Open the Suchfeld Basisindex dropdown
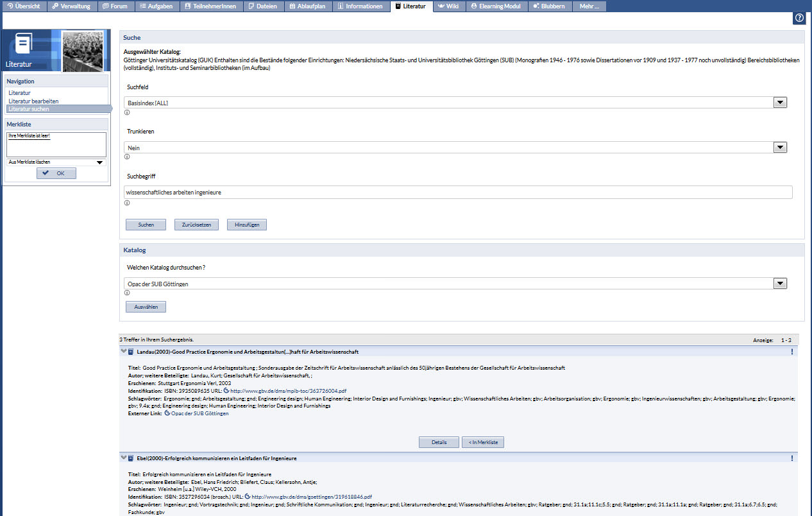 point(780,103)
